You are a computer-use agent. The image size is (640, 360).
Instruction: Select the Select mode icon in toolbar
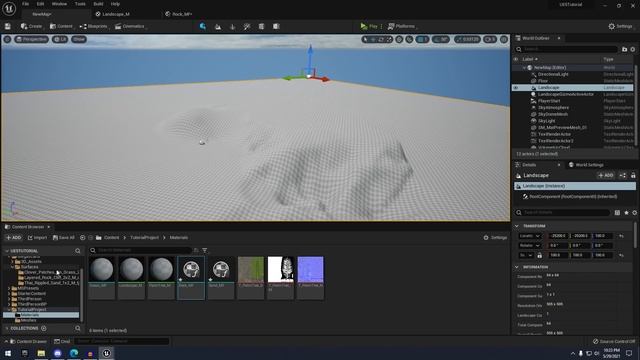pos(202,26)
